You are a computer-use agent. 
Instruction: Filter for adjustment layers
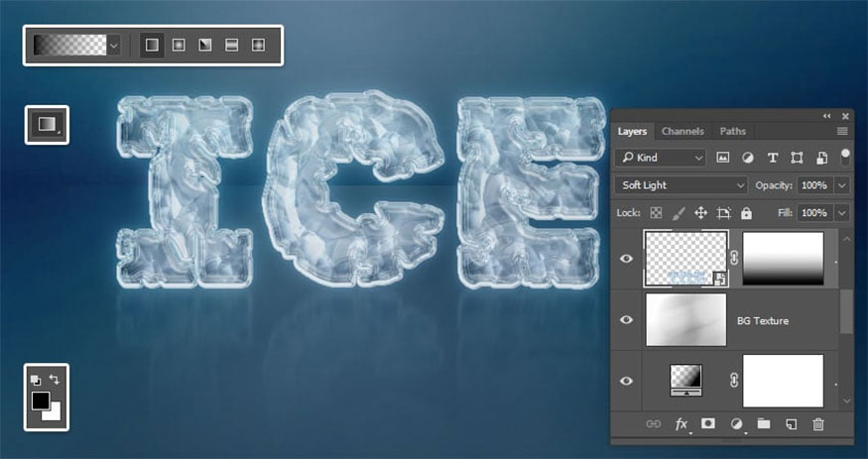coord(748,159)
